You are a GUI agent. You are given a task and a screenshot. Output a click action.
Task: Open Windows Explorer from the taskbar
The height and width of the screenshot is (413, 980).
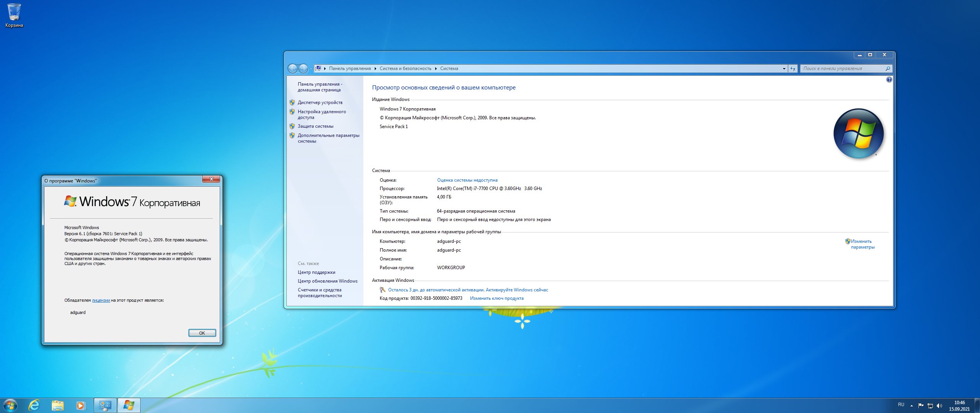pos(57,405)
